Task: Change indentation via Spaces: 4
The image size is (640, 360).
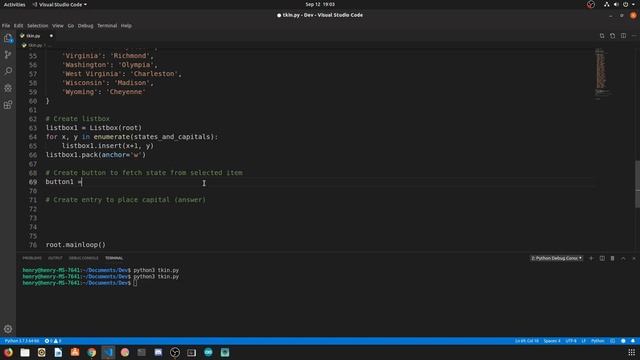Action: pos(552,341)
